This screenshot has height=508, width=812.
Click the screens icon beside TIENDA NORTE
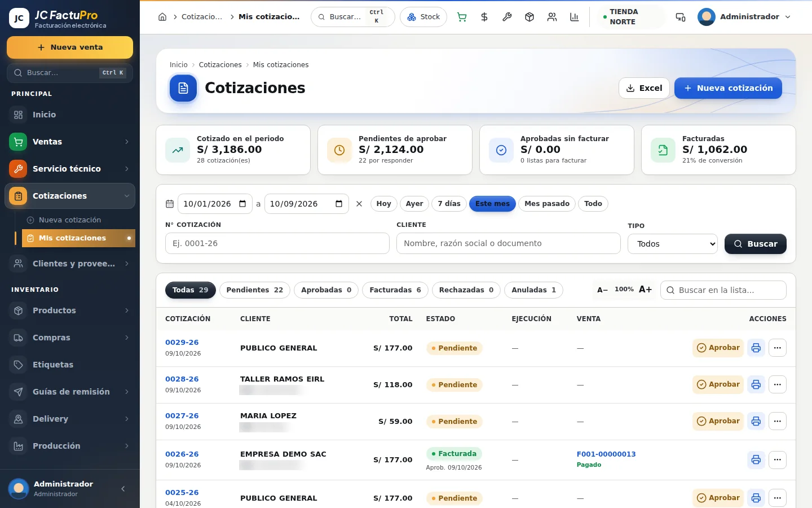pyautogui.click(x=681, y=17)
